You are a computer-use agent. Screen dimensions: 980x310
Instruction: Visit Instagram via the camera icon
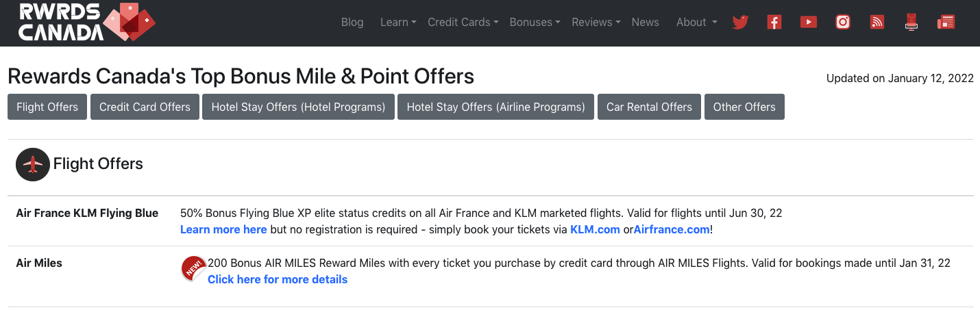[x=843, y=22]
